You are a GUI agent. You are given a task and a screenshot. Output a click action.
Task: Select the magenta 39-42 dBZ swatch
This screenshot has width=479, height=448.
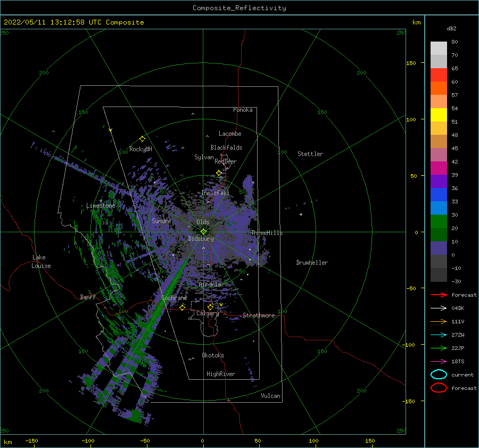coord(439,168)
